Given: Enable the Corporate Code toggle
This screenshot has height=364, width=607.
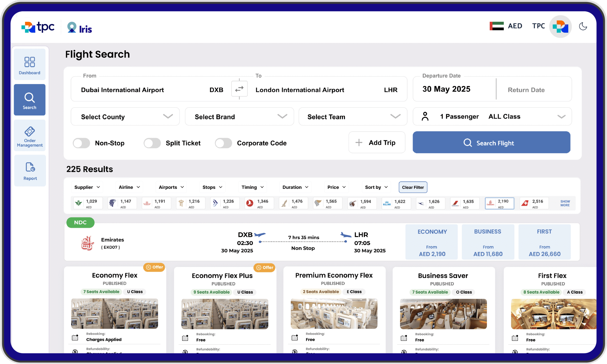Looking at the screenshot, I should (223, 143).
